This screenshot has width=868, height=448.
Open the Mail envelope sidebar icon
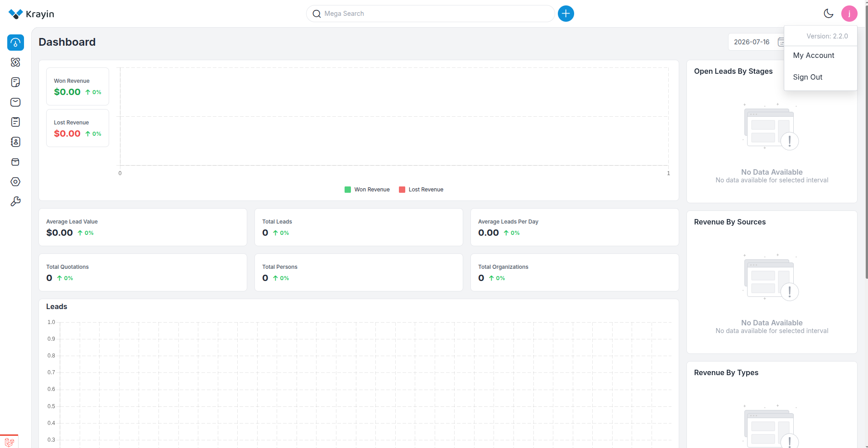tap(15, 102)
